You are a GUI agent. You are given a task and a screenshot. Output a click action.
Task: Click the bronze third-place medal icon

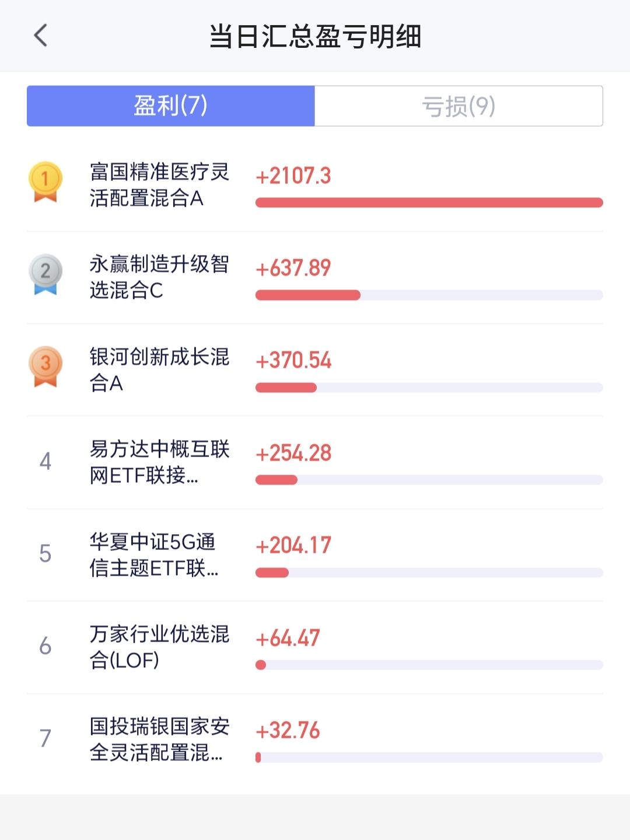click(x=45, y=367)
